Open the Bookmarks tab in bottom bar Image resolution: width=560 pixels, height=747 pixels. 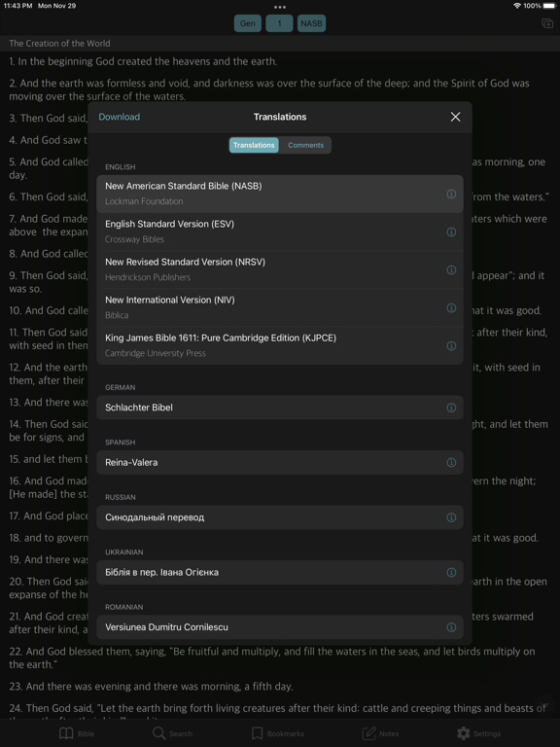point(278,733)
